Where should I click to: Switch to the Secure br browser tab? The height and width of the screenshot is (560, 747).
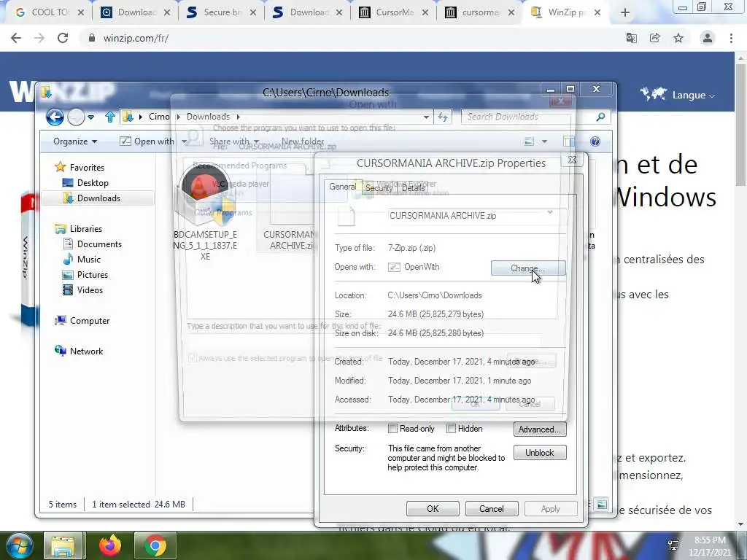point(222,12)
